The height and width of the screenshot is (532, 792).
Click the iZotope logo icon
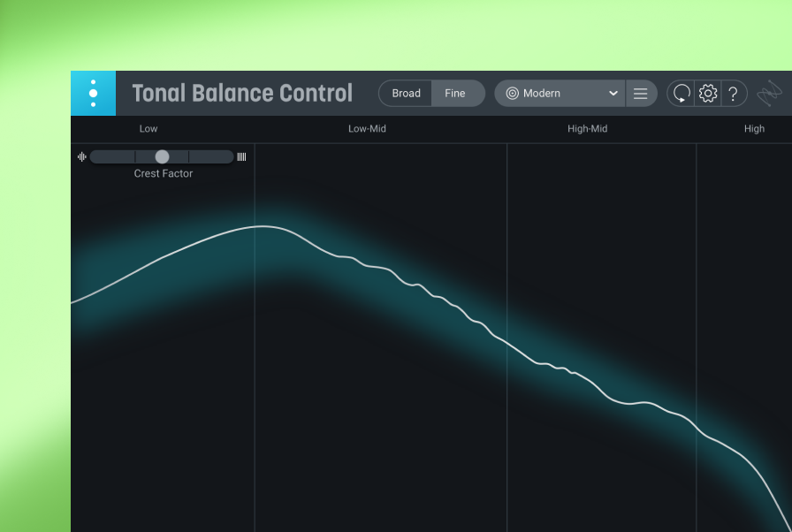point(769,93)
